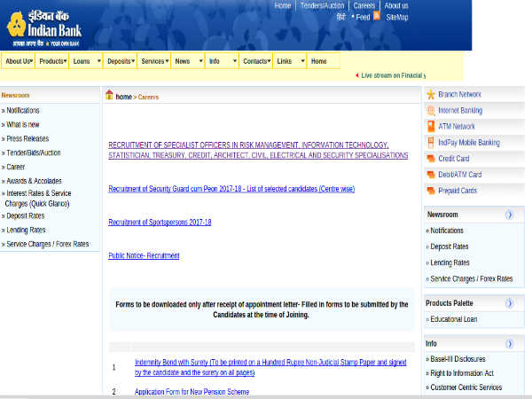Open SiteMap link in header
The width and height of the screenshot is (532, 399).
[x=397, y=18]
